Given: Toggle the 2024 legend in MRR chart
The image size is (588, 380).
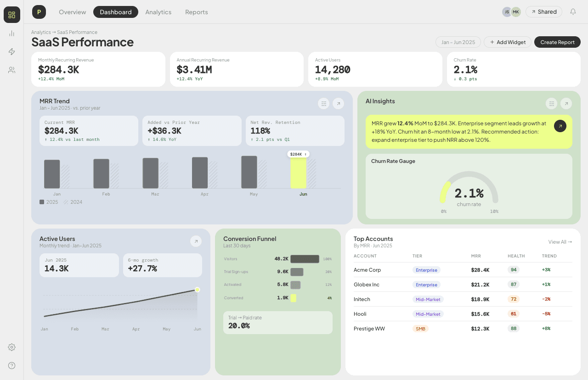Looking at the screenshot, I should point(73,202).
